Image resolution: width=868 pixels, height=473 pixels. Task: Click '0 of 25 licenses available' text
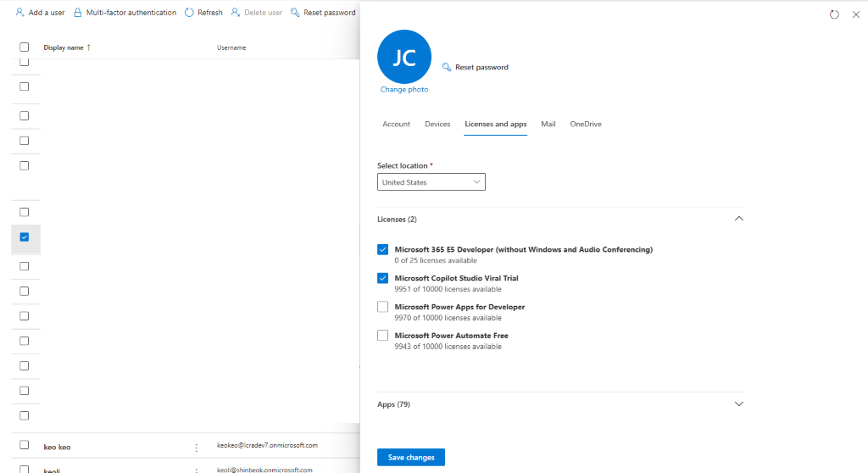[x=436, y=260]
